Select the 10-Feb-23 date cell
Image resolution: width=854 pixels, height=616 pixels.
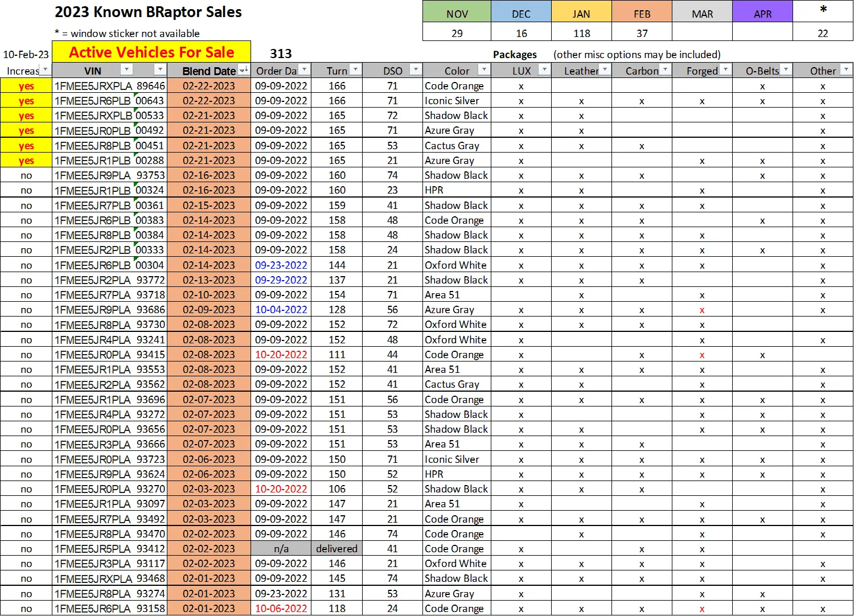pyautogui.click(x=26, y=55)
